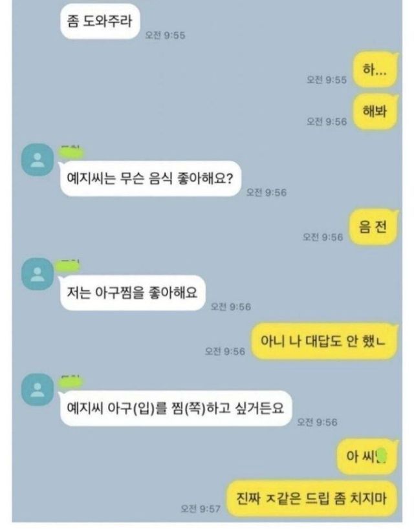This screenshot has width=414, height=532.
Task: Click blurred sender name above 아구(입)를 message
Action: click(71, 381)
